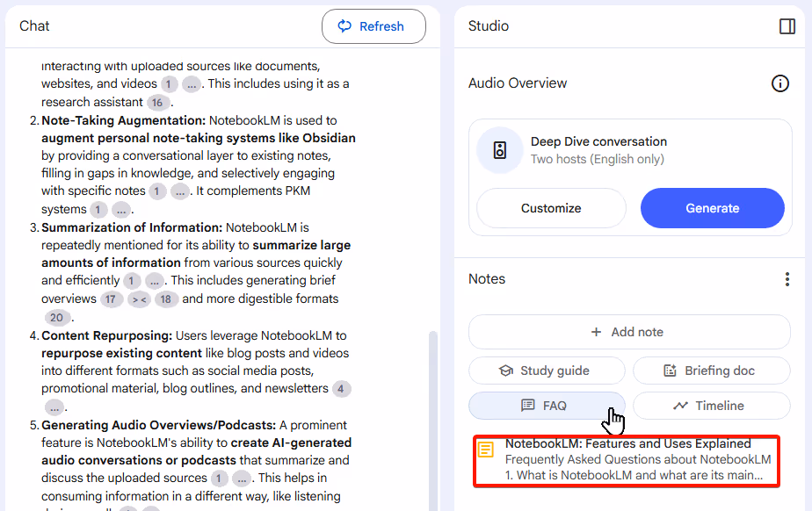Open citation 18 before 'and more digestible'
This screenshot has width=812, height=511.
point(166,299)
